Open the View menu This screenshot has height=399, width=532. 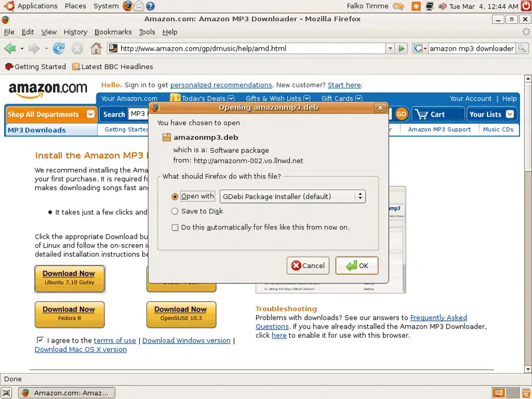[x=49, y=32]
